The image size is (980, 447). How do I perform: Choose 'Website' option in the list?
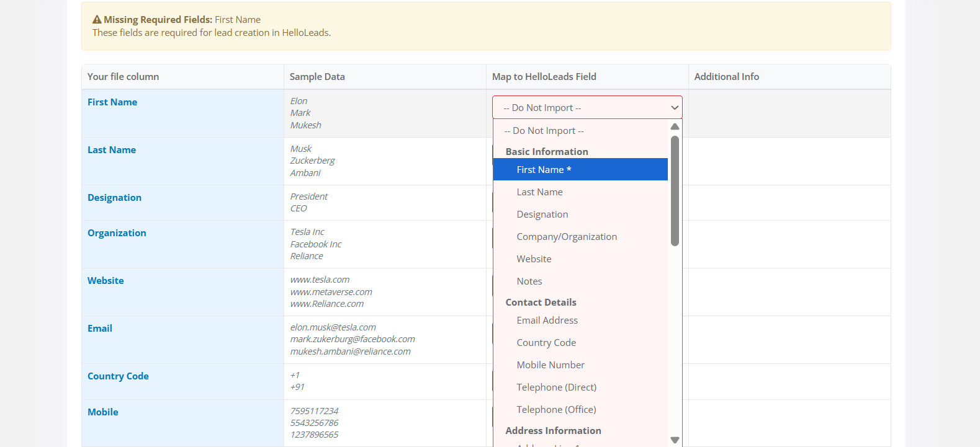534,259
